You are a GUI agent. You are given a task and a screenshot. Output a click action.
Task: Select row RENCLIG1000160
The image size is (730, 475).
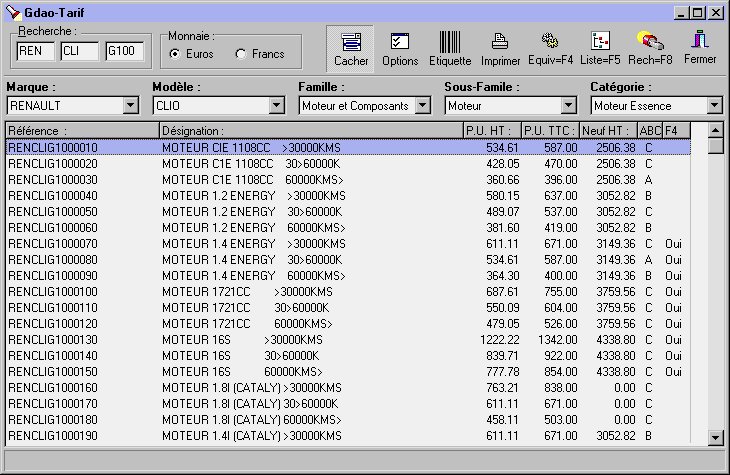tap(348, 387)
